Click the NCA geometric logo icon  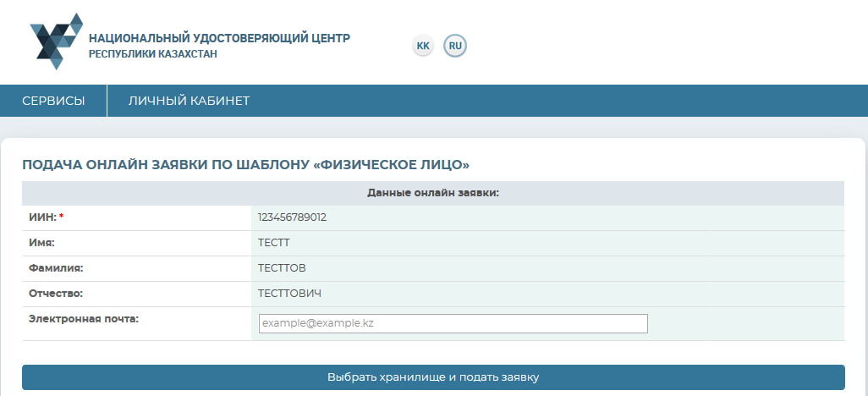(x=56, y=41)
